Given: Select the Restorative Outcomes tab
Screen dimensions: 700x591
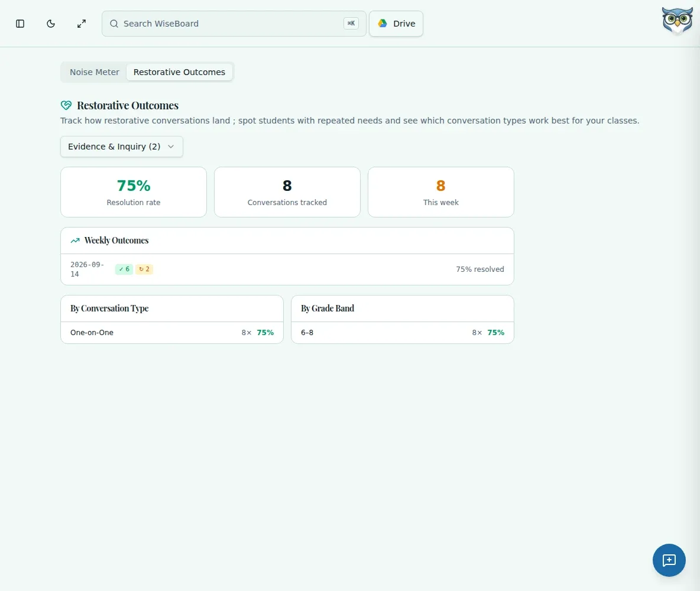Looking at the screenshot, I should click(x=180, y=72).
